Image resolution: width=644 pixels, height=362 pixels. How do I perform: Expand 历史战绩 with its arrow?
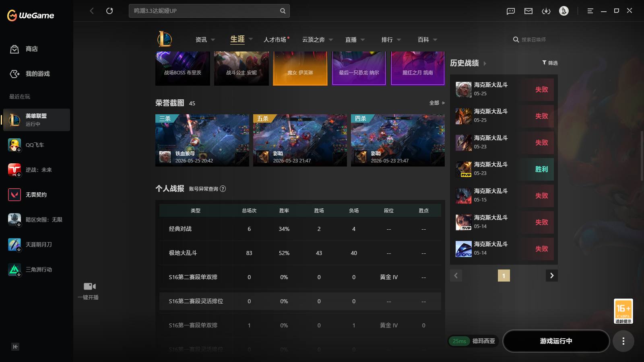485,64
